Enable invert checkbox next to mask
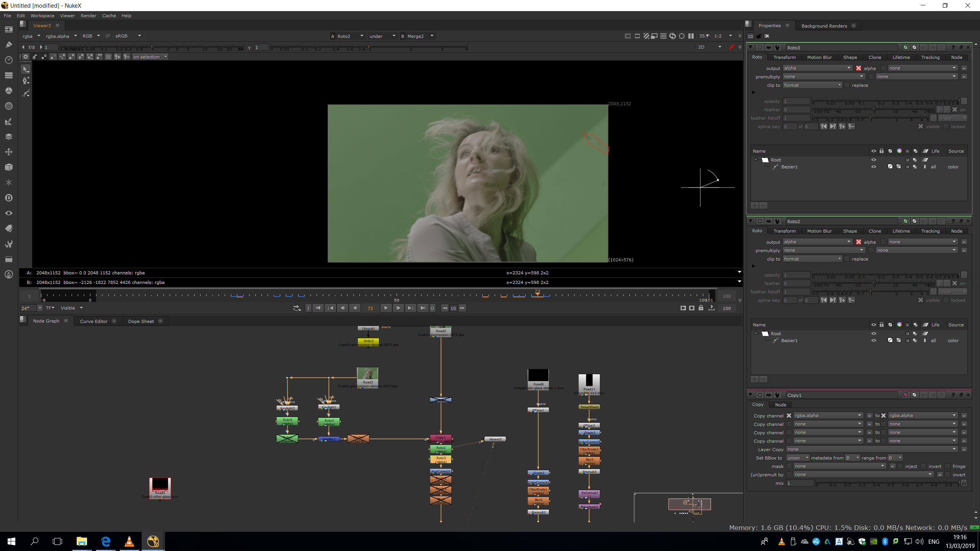Image resolution: width=980 pixels, height=551 pixels. pyautogui.click(x=923, y=466)
